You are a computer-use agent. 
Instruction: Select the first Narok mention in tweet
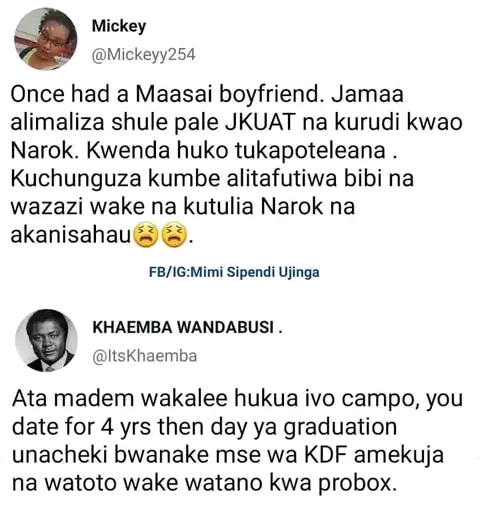tap(45, 151)
